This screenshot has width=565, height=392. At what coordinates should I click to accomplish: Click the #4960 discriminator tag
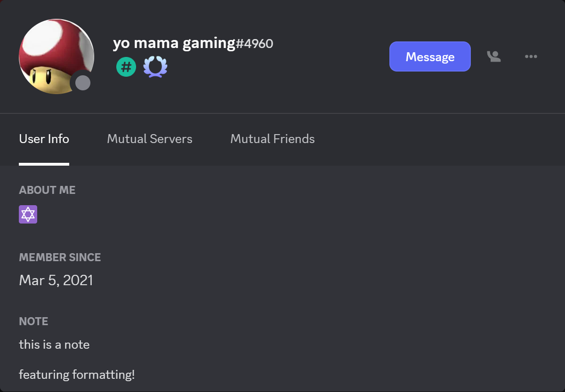(x=255, y=43)
